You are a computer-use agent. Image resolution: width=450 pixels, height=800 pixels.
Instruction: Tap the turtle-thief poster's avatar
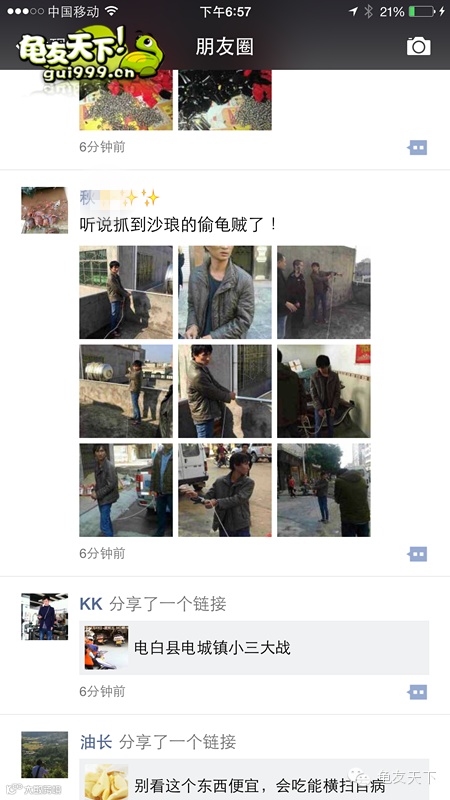tap(44, 210)
